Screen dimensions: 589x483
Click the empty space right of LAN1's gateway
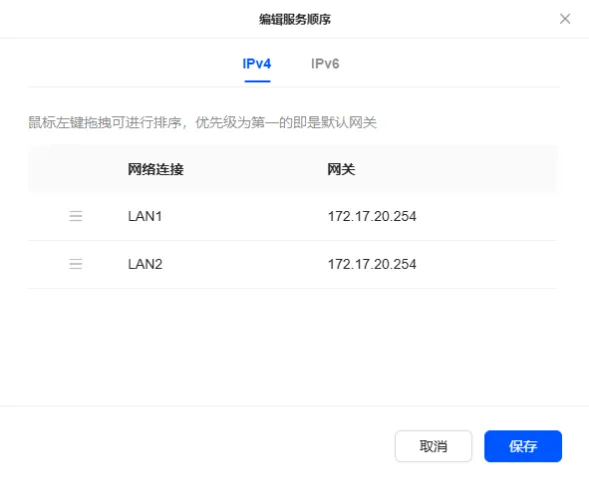point(486,216)
